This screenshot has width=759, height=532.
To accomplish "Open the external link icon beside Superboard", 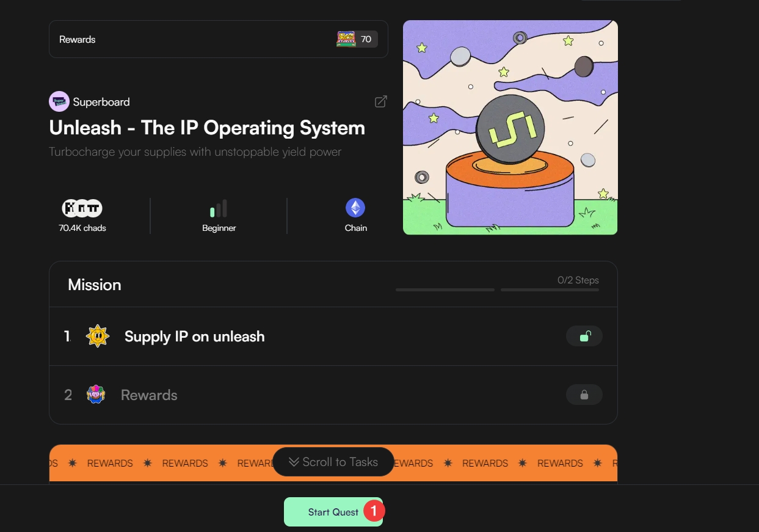I will [x=381, y=101].
